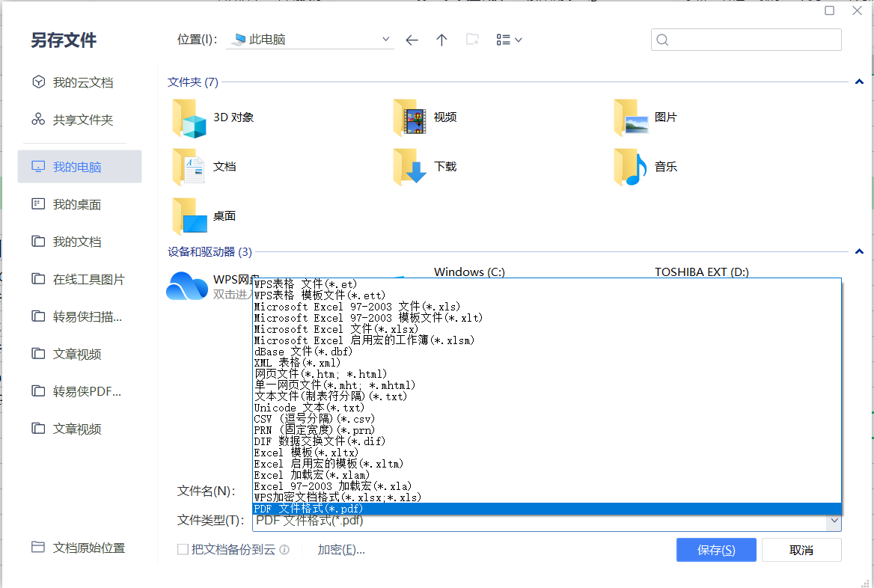Open 加密(E)... encryption settings

341,550
